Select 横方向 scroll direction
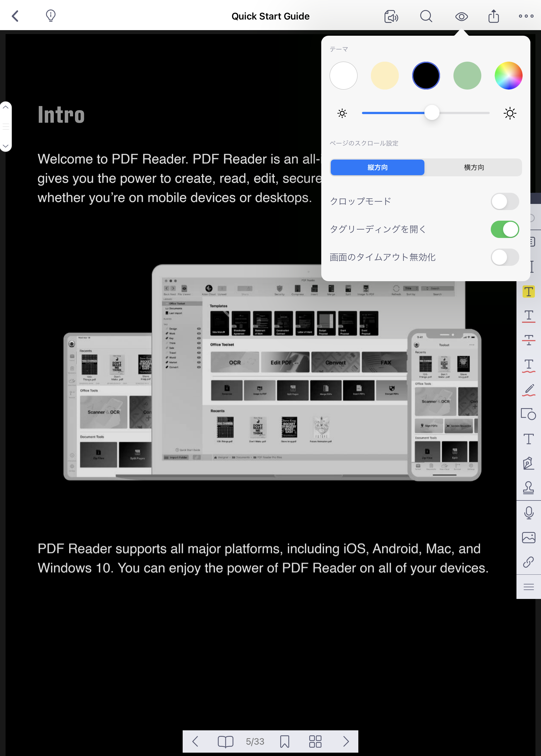This screenshot has width=541, height=756. click(x=474, y=167)
